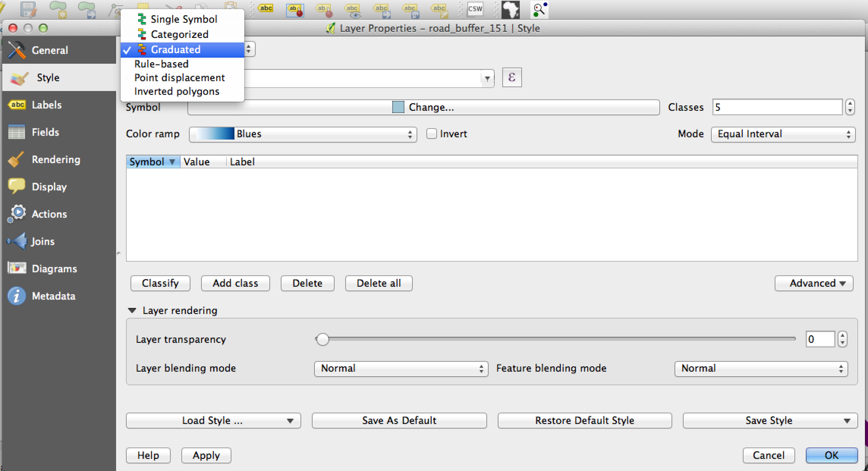This screenshot has height=471, width=868.
Task: Open the Mode Equal Interval dropdown
Action: [783, 134]
